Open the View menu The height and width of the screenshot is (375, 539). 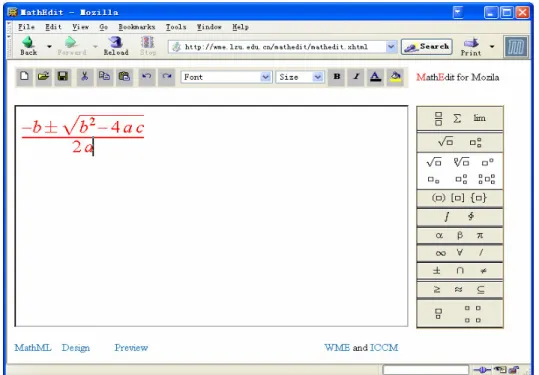coord(80,27)
